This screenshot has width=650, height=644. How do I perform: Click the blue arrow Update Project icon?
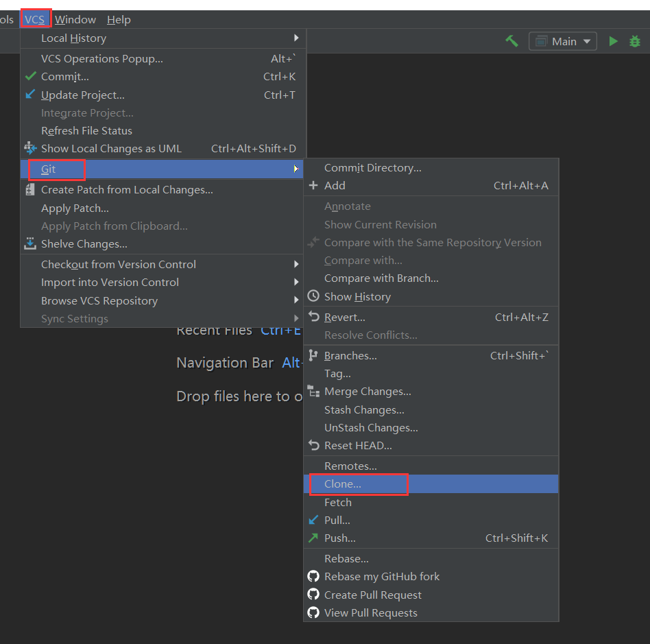point(30,95)
